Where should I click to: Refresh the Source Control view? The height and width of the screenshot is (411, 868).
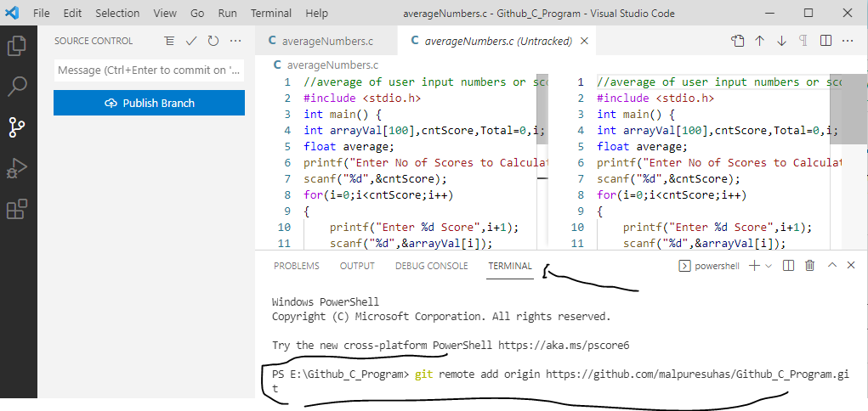tap(213, 41)
